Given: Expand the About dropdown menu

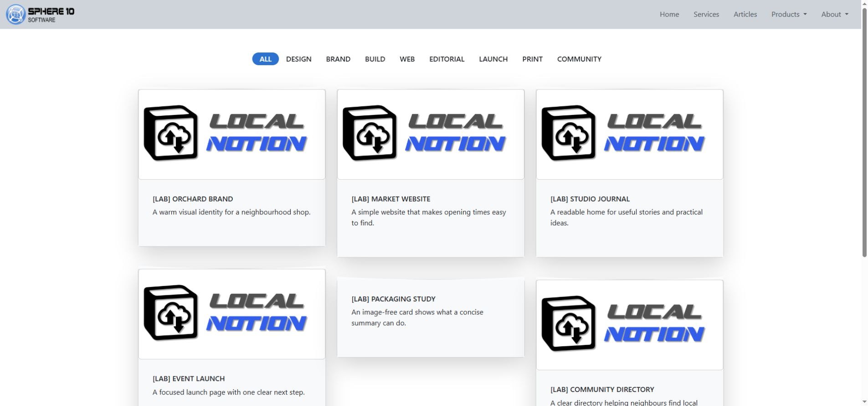Looking at the screenshot, I should pyautogui.click(x=835, y=15).
